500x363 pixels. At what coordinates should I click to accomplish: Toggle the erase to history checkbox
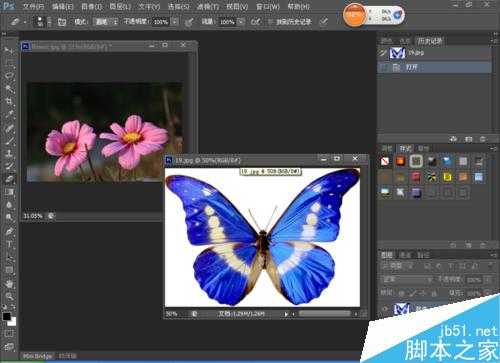tap(270, 22)
